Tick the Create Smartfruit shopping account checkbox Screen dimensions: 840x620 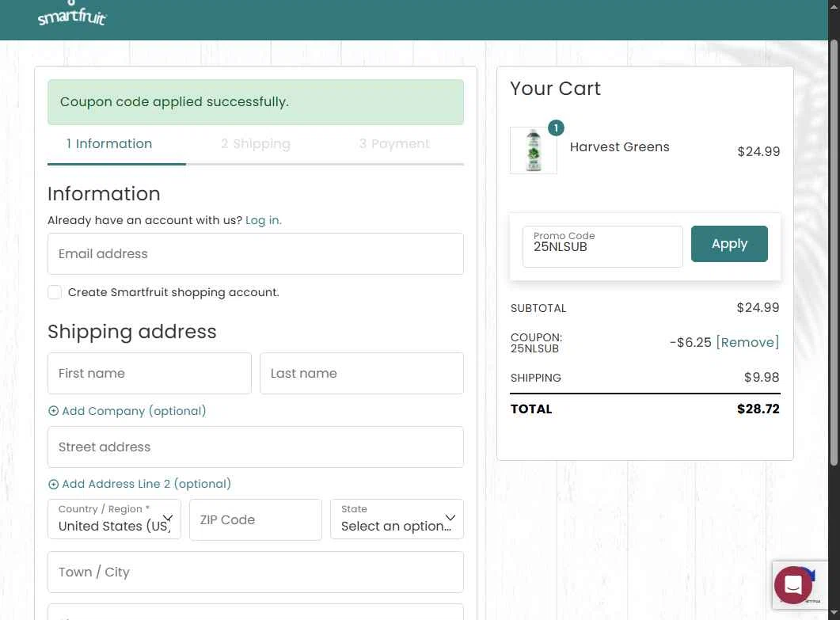[55, 292]
